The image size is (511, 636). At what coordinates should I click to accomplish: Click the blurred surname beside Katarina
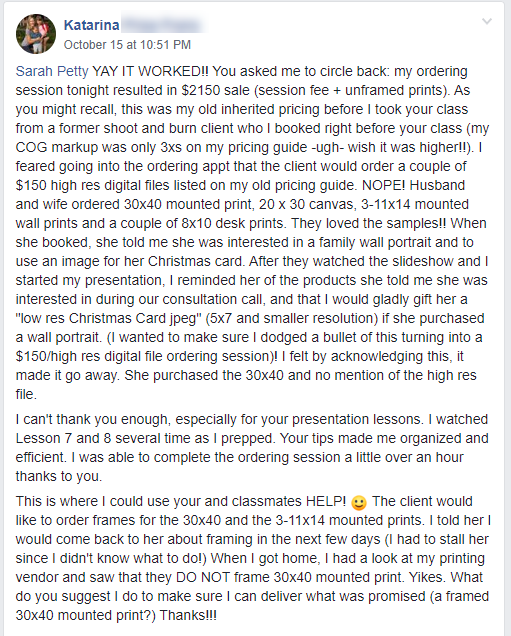click(162, 25)
